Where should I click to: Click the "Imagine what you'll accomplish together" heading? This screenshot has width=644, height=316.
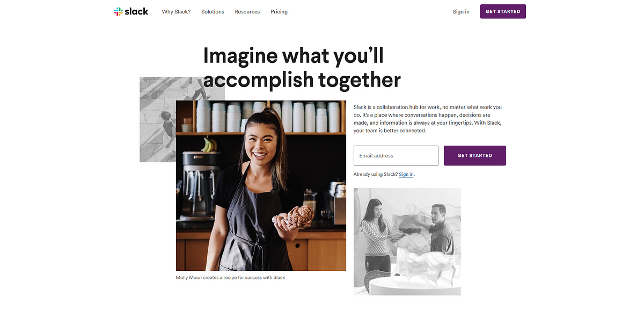pos(302,68)
